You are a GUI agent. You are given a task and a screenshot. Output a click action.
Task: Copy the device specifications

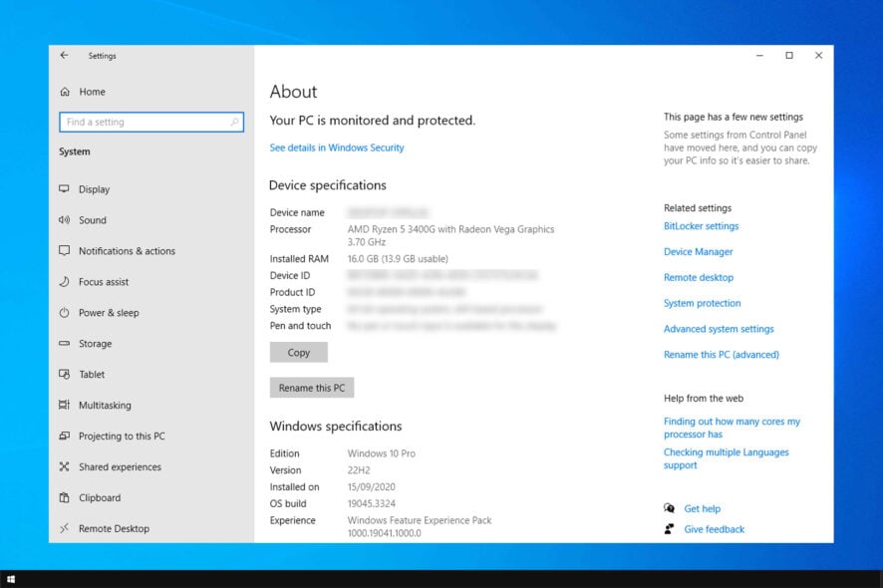298,352
